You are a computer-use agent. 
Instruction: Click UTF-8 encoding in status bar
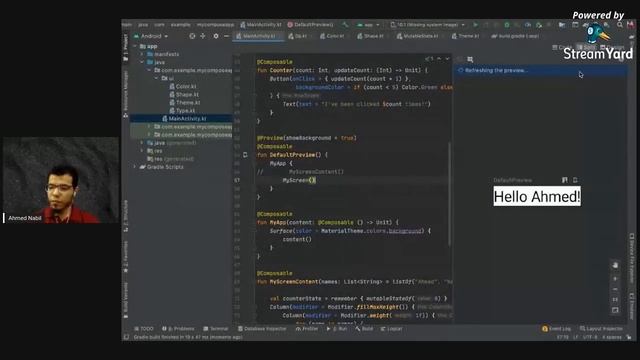590,337
